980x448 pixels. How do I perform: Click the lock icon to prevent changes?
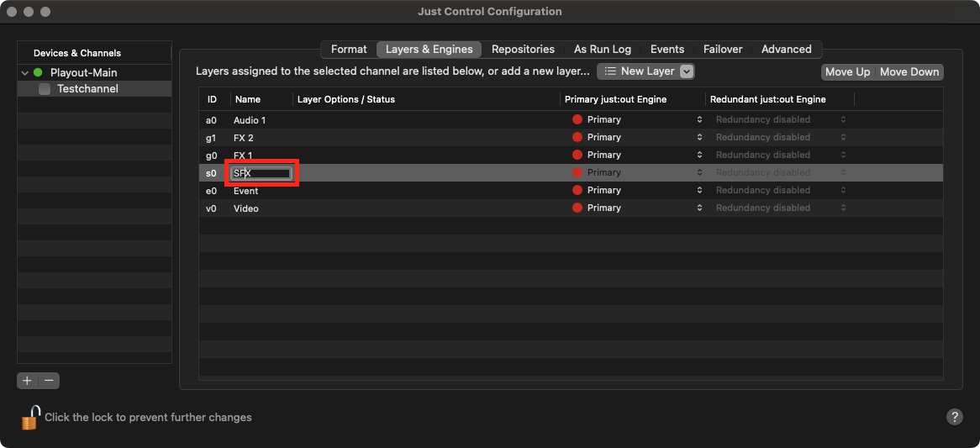click(30, 418)
